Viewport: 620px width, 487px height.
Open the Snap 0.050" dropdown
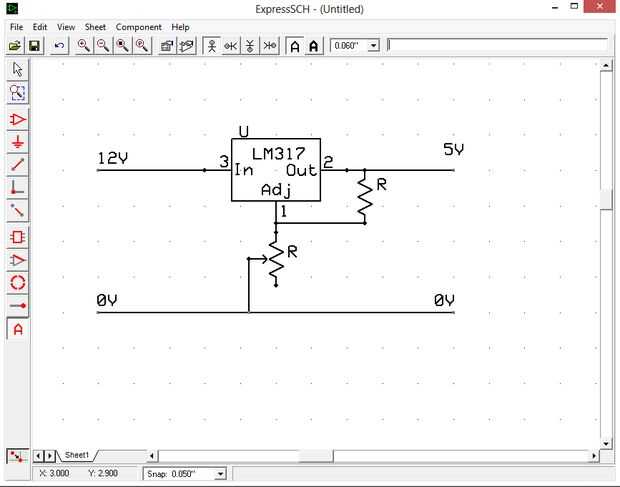coord(220,474)
